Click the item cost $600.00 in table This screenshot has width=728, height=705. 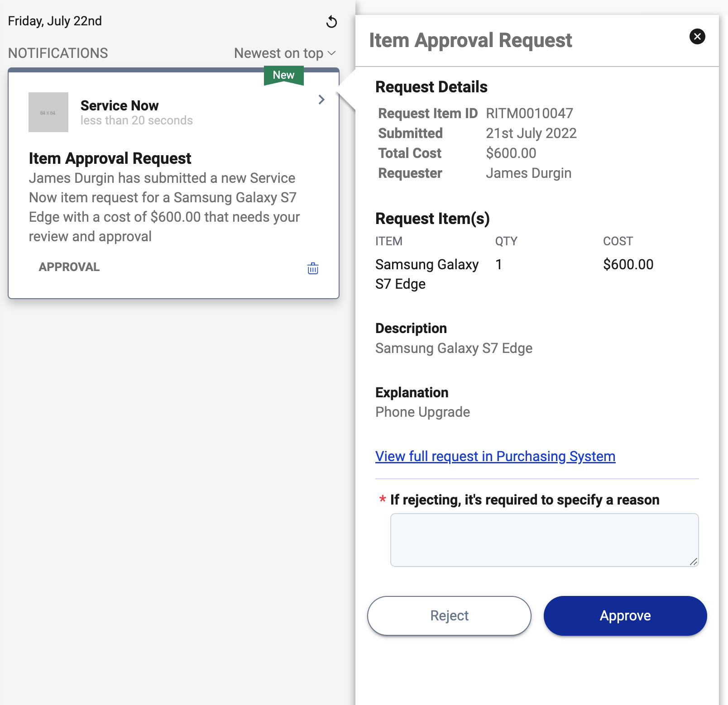click(x=628, y=264)
